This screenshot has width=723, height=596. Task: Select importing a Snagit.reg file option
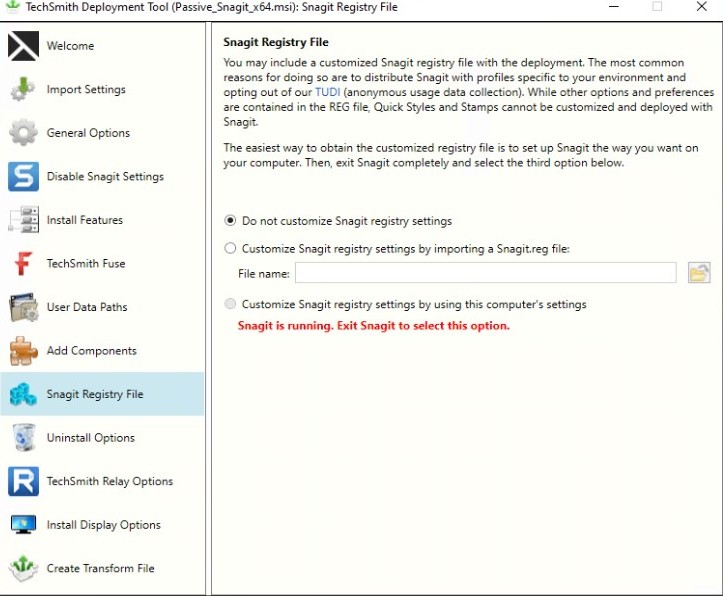(230, 248)
